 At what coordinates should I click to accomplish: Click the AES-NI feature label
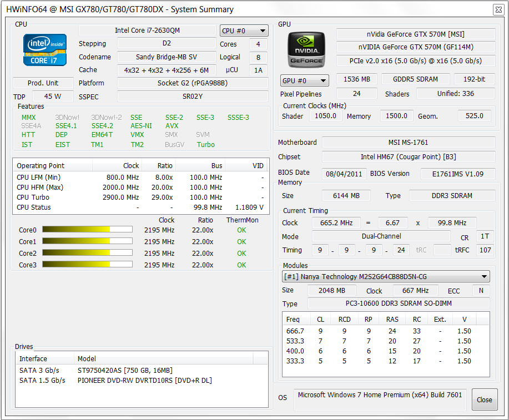click(x=141, y=125)
